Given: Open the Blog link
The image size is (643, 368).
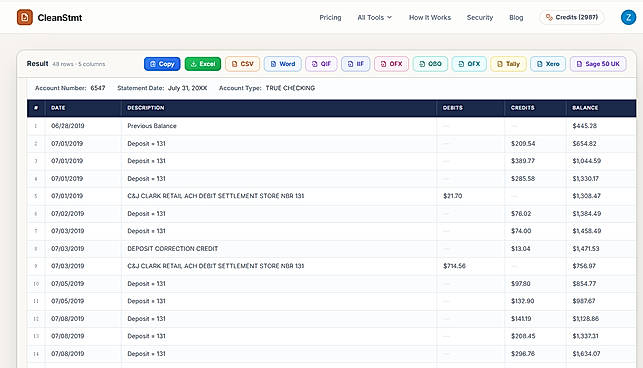Looking at the screenshot, I should (516, 18).
